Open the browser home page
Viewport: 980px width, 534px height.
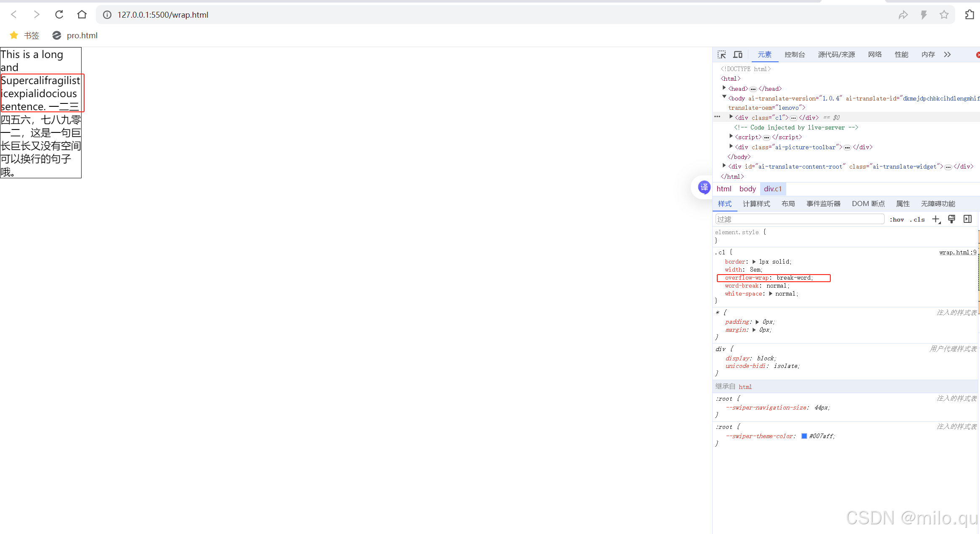pyautogui.click(x=82, y=15)
